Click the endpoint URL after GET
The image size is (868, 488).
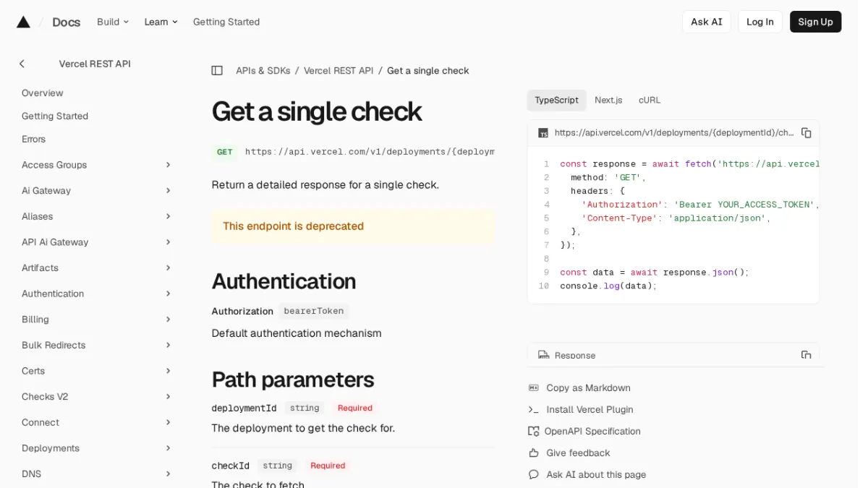370,152
